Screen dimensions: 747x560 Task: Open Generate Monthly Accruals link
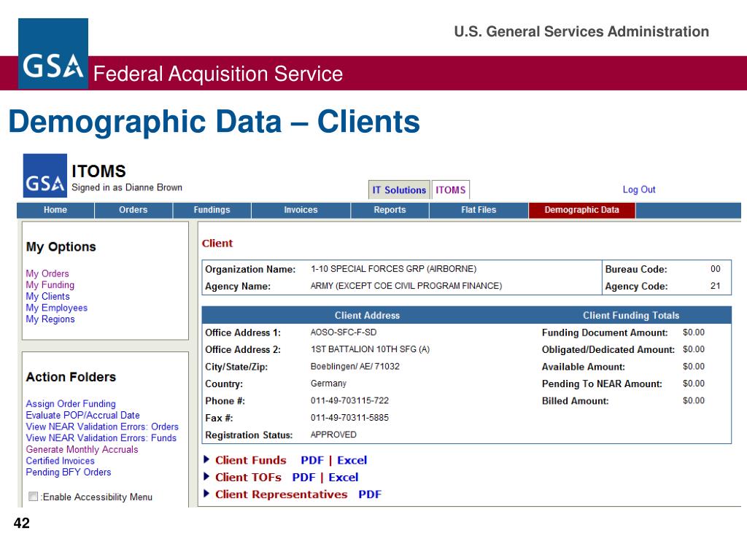click(82, 449)
